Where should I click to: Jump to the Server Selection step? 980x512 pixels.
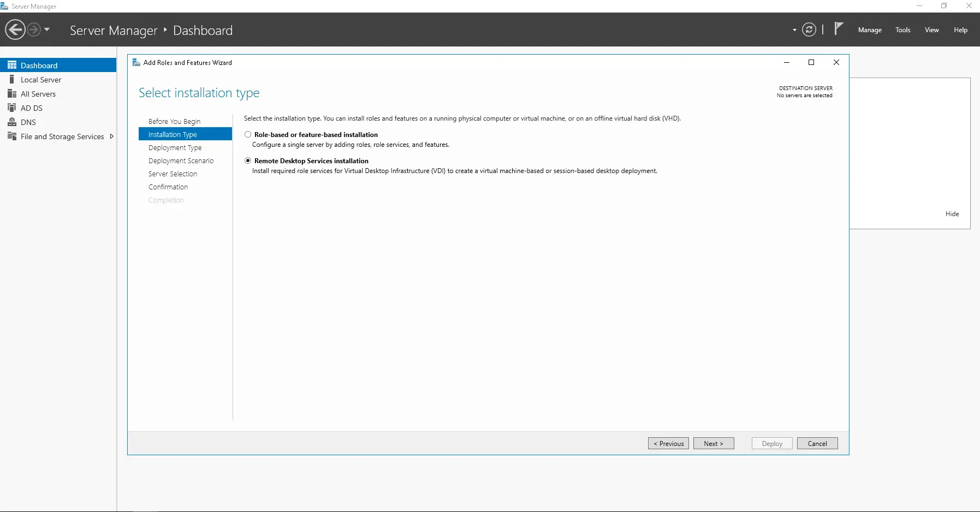(x=173, y=174)
